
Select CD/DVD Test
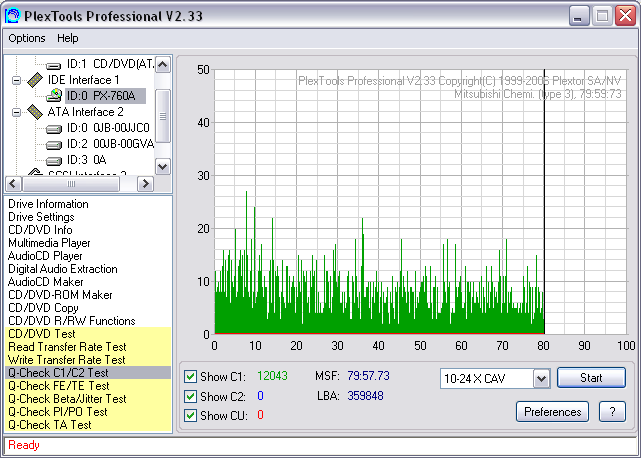88,334
